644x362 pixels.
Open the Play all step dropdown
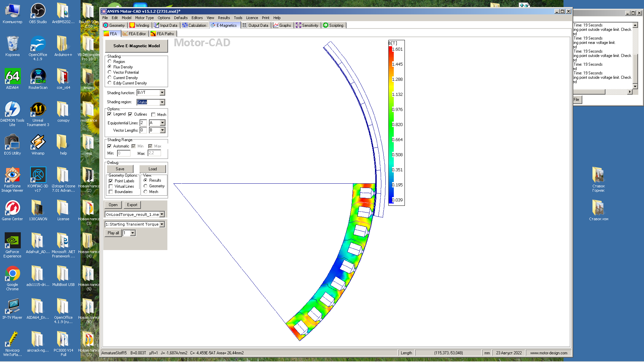pyautogui.click(x=133, y=233)
